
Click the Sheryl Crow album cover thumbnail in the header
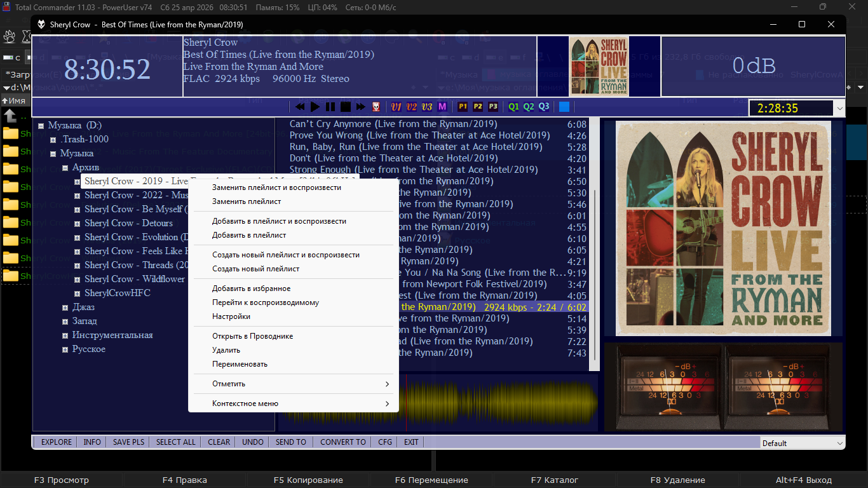(x=598, y=66)
